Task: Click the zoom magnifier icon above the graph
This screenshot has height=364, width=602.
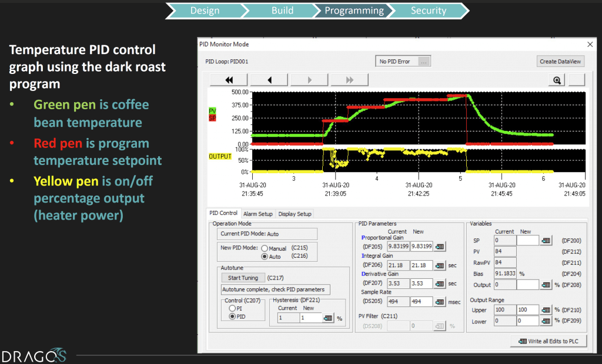Action: click(x=556, y=80)
